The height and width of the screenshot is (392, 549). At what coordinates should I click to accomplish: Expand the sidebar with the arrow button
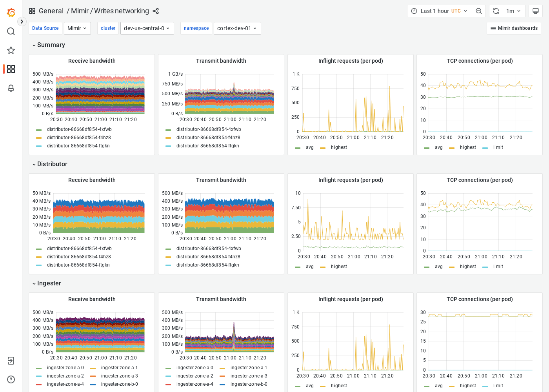22,22
